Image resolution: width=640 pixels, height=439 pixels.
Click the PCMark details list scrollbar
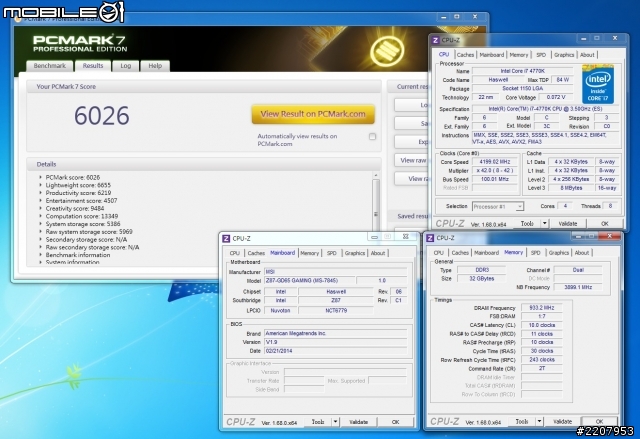(376, 216)
